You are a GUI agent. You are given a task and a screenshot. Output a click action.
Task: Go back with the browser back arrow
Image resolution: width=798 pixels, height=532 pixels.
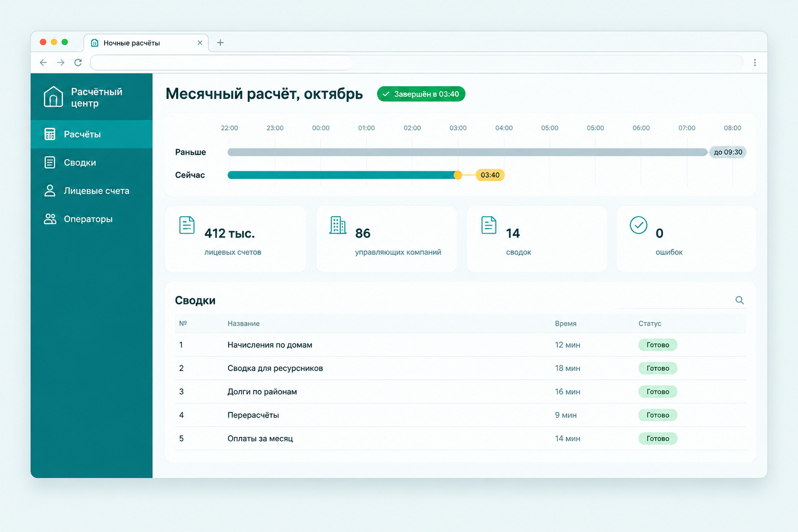click(x=44, y=62)
